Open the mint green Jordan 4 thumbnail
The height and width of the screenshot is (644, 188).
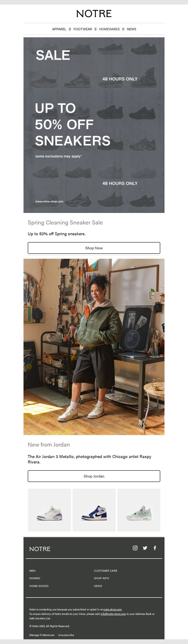tap(139, 510)
